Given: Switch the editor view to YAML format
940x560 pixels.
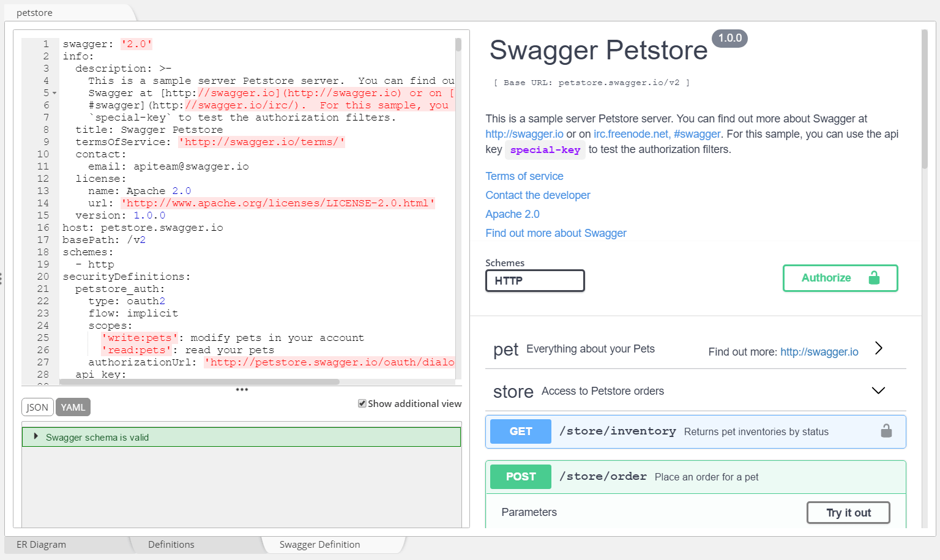Looking at the screenshot, I should click(73, 406).
